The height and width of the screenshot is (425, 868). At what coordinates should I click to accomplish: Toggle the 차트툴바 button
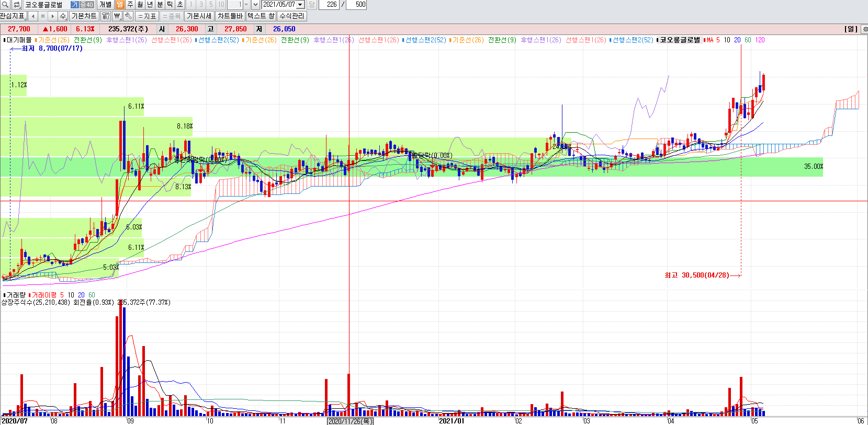(x=230, y=16)
